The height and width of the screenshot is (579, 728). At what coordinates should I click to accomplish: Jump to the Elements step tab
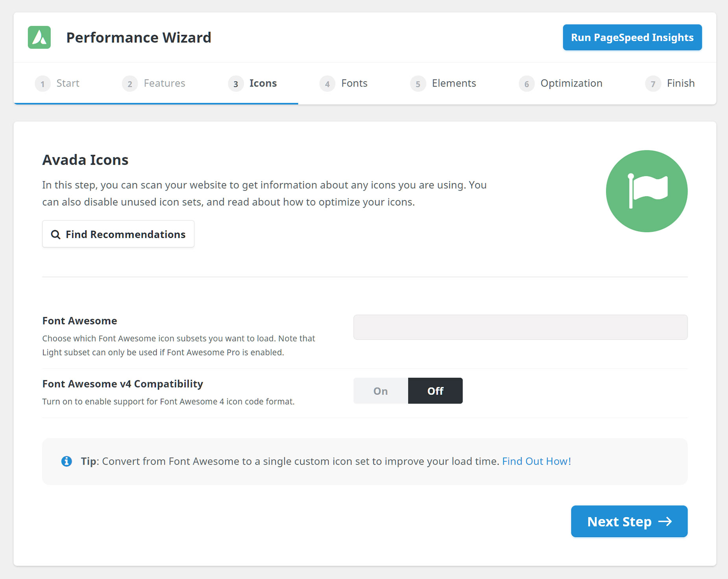pos(443,83)
